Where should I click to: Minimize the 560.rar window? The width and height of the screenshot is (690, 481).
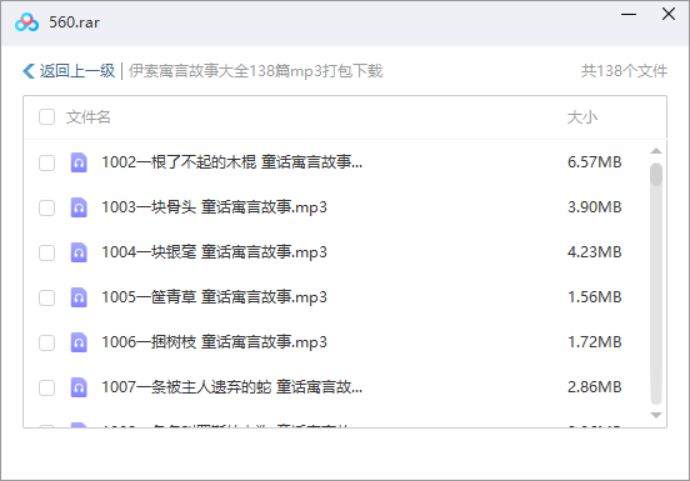click(628, 15)
